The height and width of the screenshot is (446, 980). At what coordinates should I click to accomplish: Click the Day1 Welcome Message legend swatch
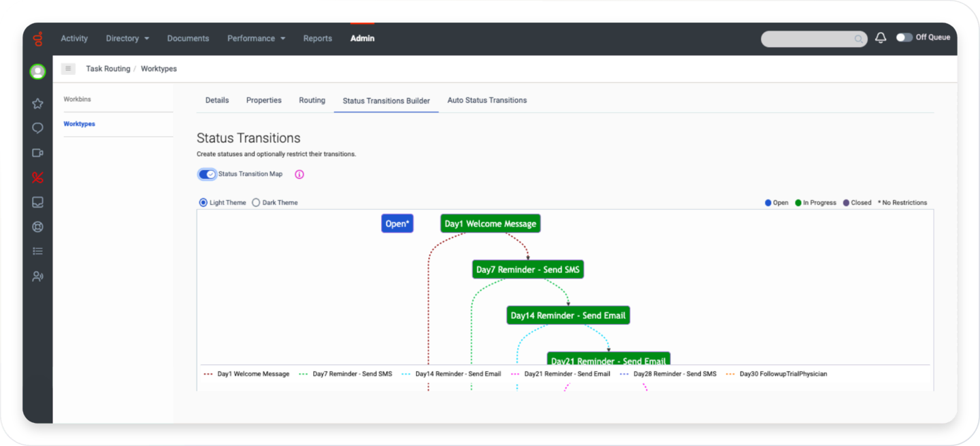tap(208, 374)
